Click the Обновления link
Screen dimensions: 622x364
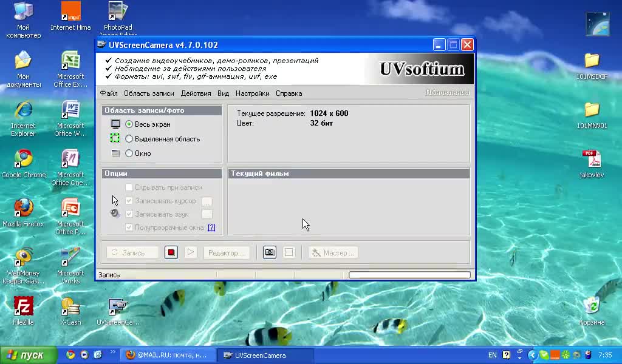[447, 93]
